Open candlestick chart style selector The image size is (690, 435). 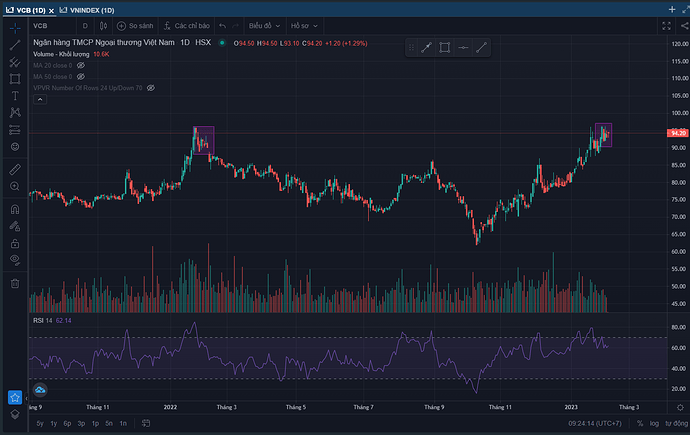point(106,25)
